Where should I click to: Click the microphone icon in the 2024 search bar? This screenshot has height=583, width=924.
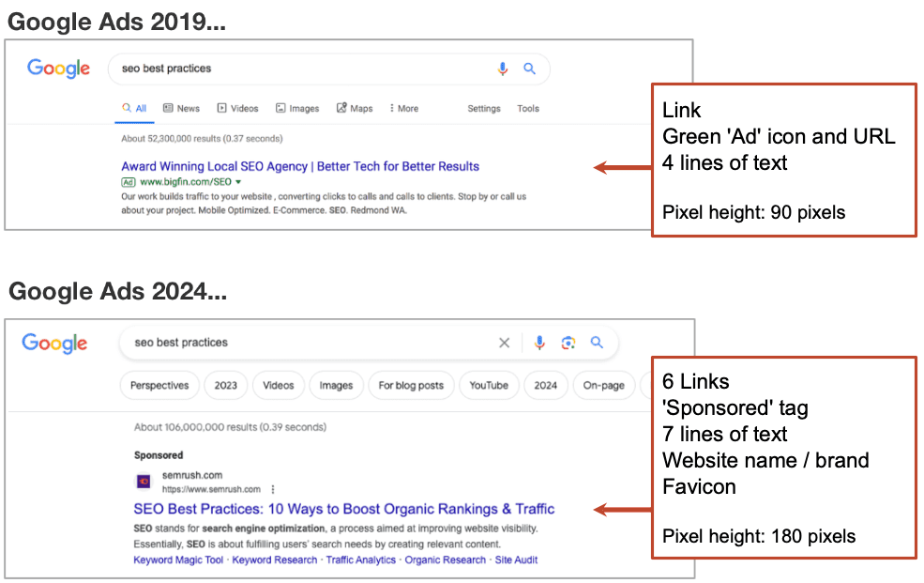coord(539,343)
